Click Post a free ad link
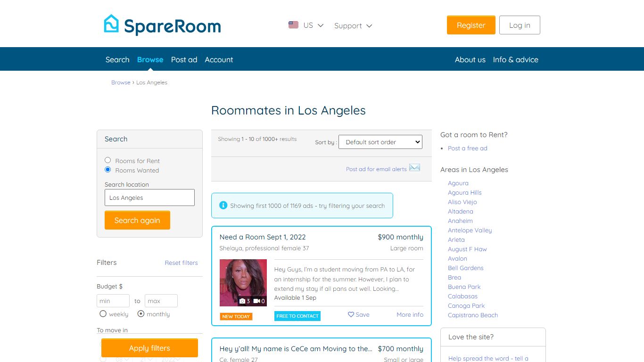Image resolution: width=644 pixels, height=362 pixels. pyautogui.click(x=468, y=148)
